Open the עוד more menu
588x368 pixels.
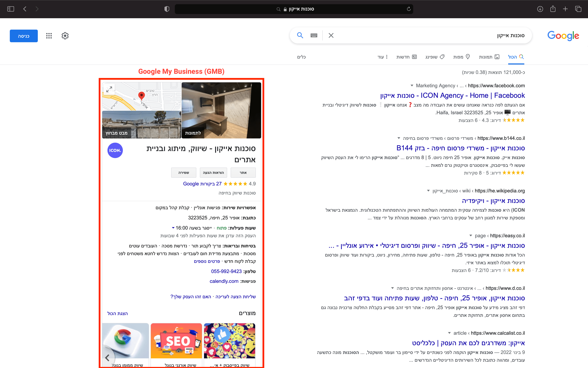(x=382, y=57)
